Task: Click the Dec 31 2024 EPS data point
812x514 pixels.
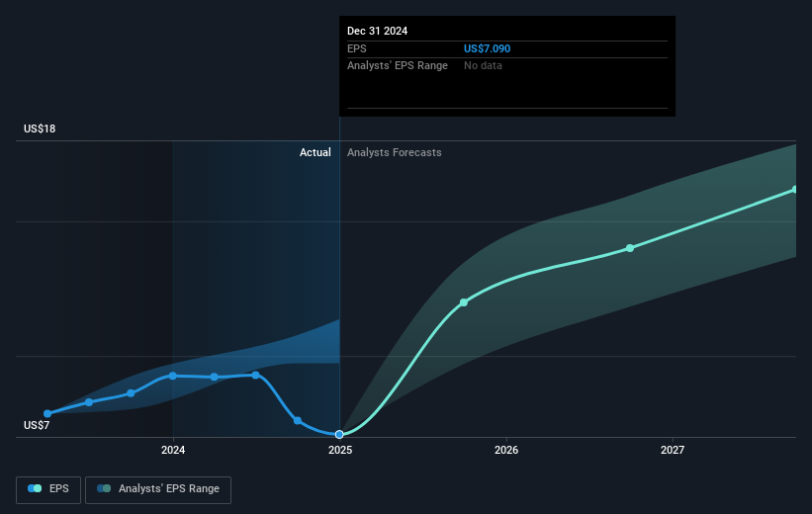Action: 339,434
